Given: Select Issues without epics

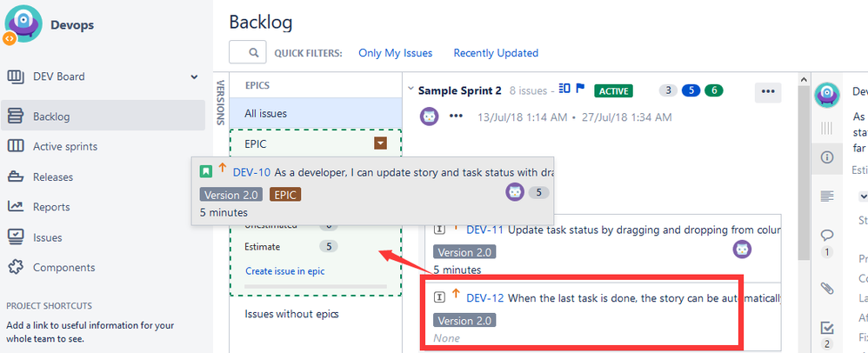Looking at the screenshot, I should (x=291, y=314).
